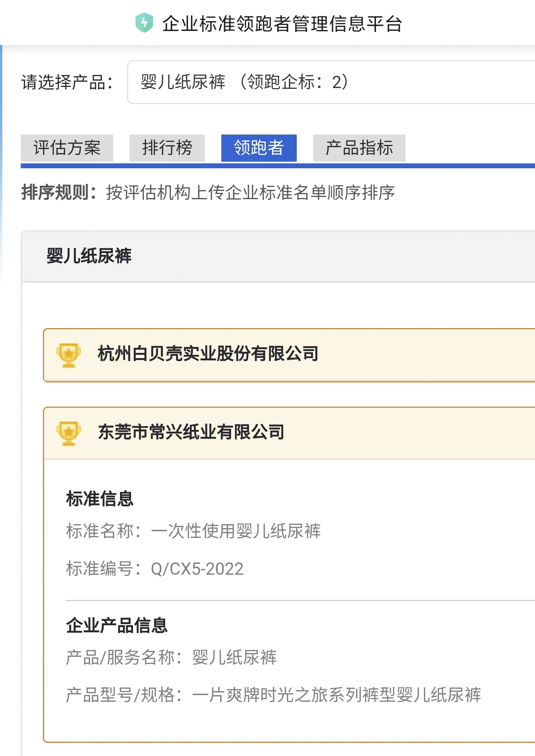The width and height of the screenshot is (535, 756).
Task: Click the green shield platform logo
Action: click(144, 23)
